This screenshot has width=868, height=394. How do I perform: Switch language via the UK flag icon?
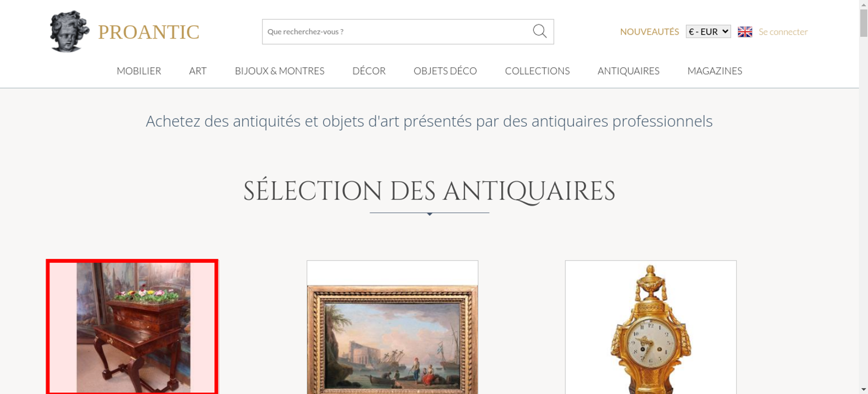pyautogui.click(x=745, y=32)
